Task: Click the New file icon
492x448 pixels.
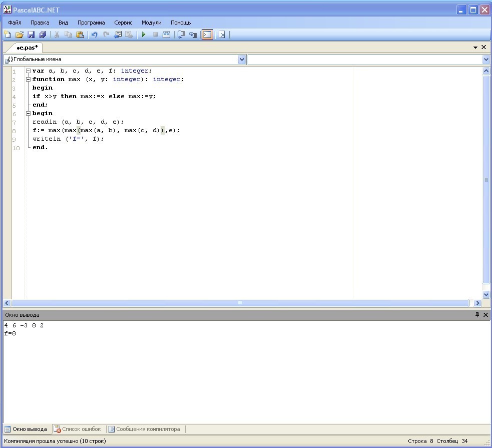Action: tap(8, 35)
